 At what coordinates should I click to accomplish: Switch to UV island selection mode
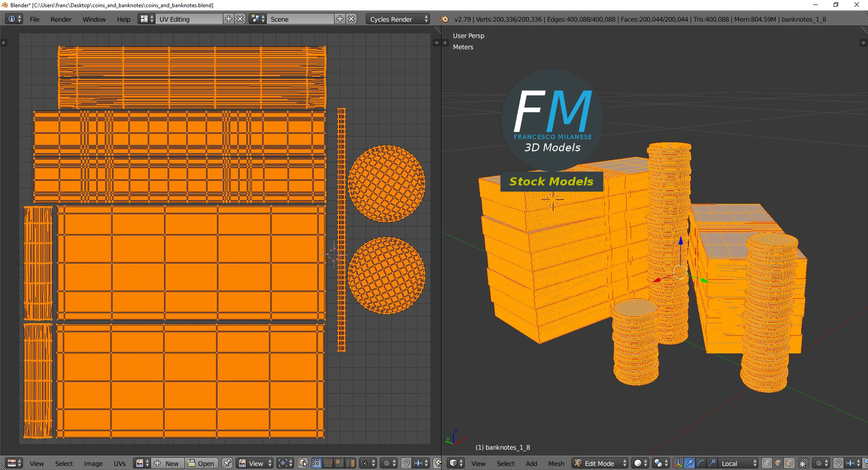coord(350,463)
